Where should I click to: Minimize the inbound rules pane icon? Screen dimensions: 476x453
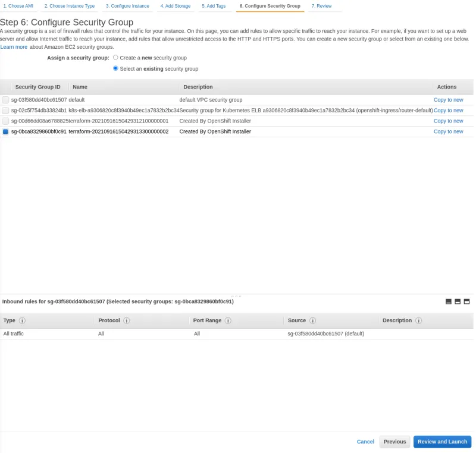click(449, 301)
